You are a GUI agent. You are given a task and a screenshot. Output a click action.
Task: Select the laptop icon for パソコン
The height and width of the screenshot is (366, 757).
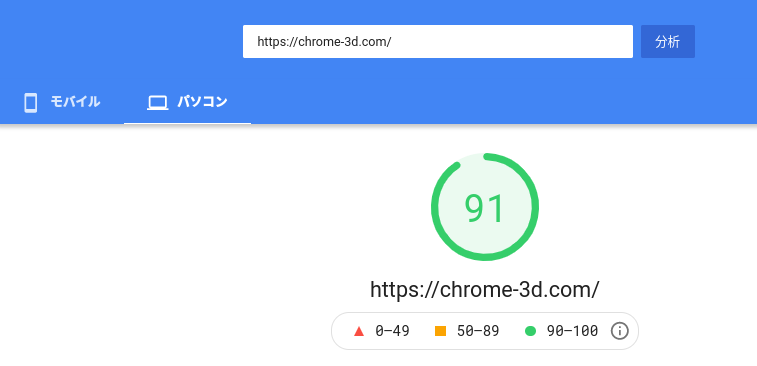pyautogui.click(x=157, y=103)
